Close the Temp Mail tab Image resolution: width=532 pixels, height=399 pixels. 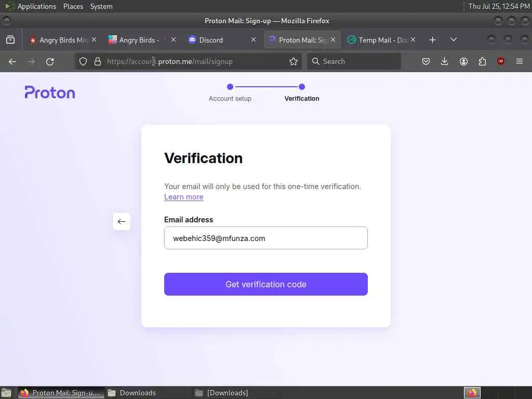pyautogui.click(x=413, y=39)
